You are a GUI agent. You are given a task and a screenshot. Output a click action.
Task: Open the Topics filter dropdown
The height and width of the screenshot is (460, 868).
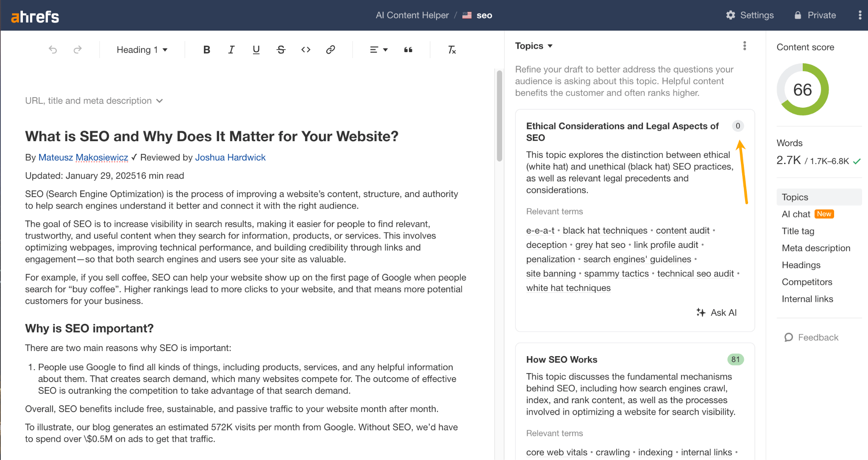533,46
